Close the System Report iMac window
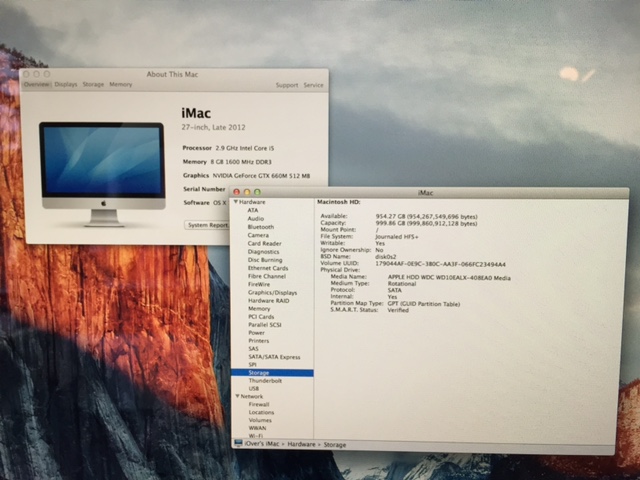Viewport: 640px width, 480px height. (236, 192)
